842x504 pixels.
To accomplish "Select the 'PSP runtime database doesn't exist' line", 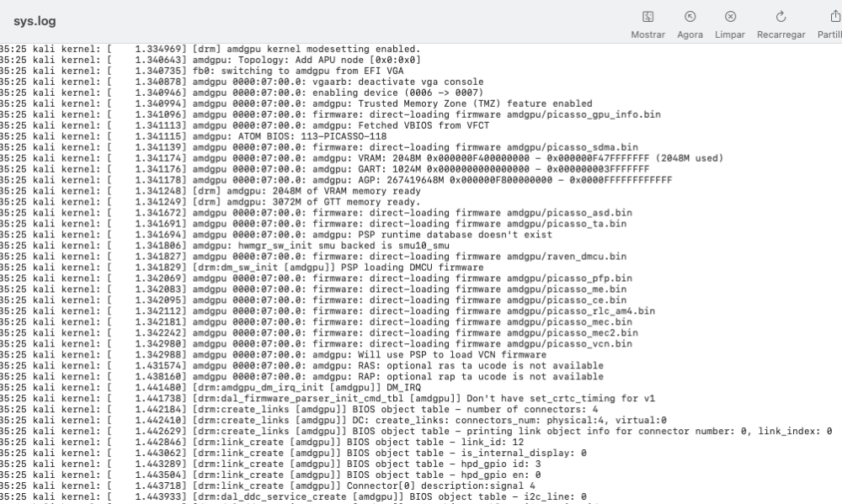I will pos(276,235).
